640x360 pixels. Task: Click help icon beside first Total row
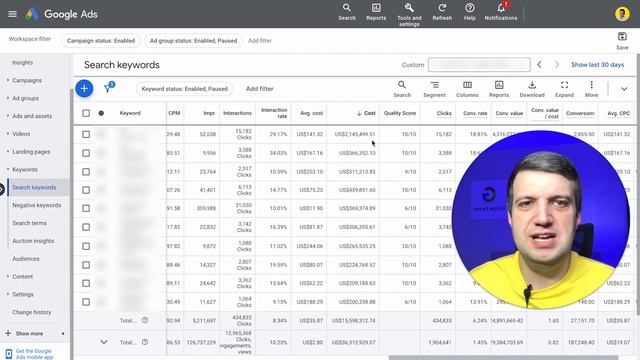point(145,320)
